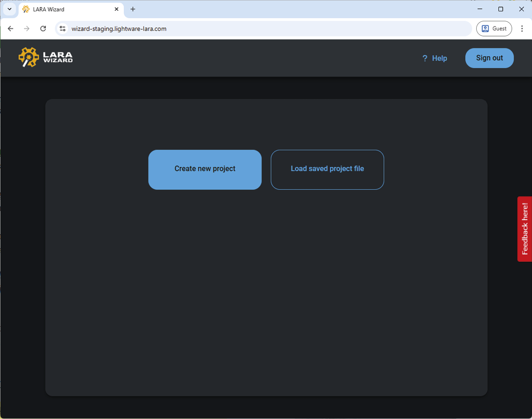The height and width of the screenshot is (419, 532).
Task: Focus the address bar URL field
Action: [265, 29]
